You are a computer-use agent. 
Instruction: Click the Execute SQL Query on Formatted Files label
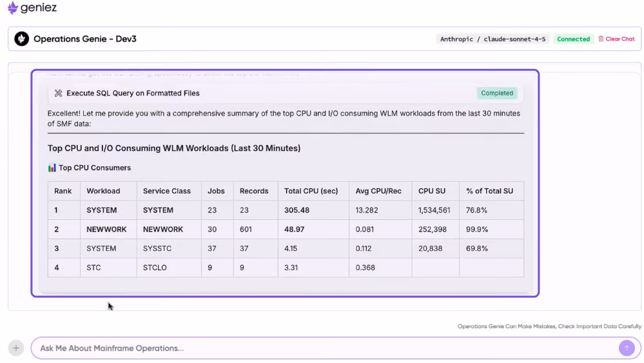pyautogui.click(x=133, y=93)
